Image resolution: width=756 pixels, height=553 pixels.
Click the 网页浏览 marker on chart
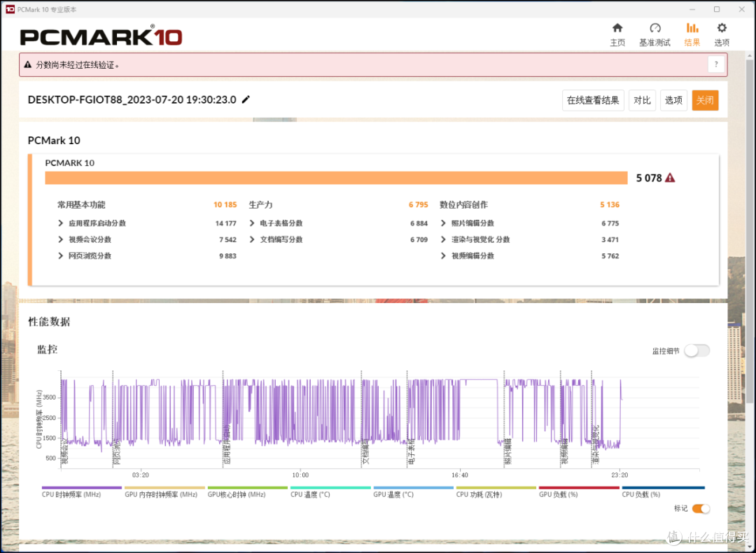117,452
